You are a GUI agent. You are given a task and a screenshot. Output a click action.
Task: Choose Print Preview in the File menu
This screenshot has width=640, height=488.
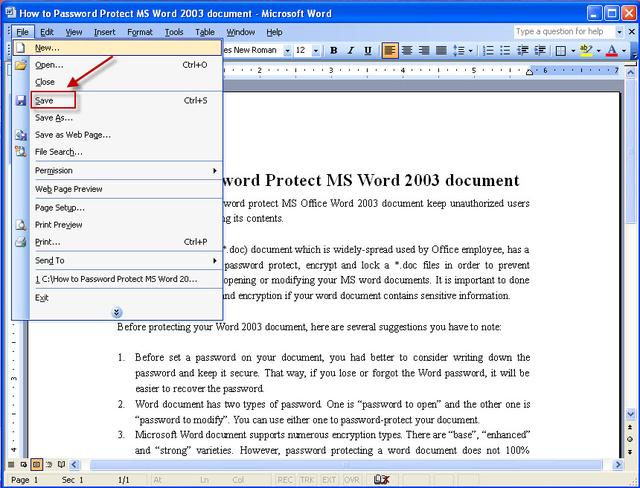coord(118,225)
